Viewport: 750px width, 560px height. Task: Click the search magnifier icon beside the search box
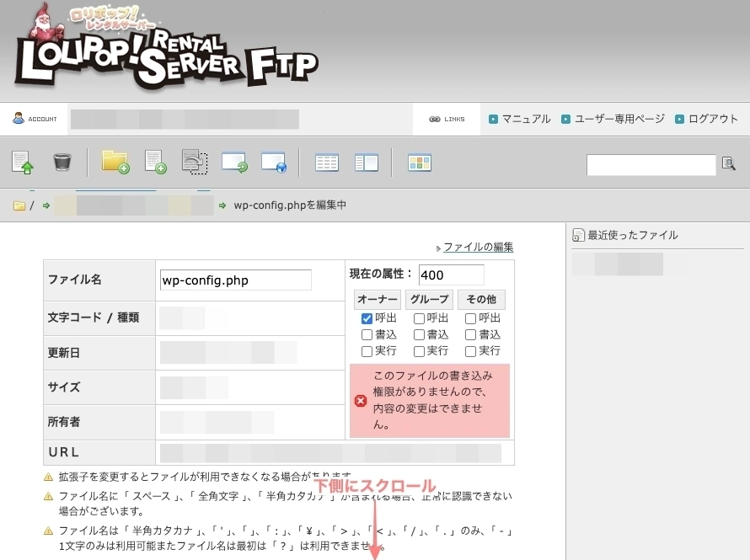tap(728, 164)
